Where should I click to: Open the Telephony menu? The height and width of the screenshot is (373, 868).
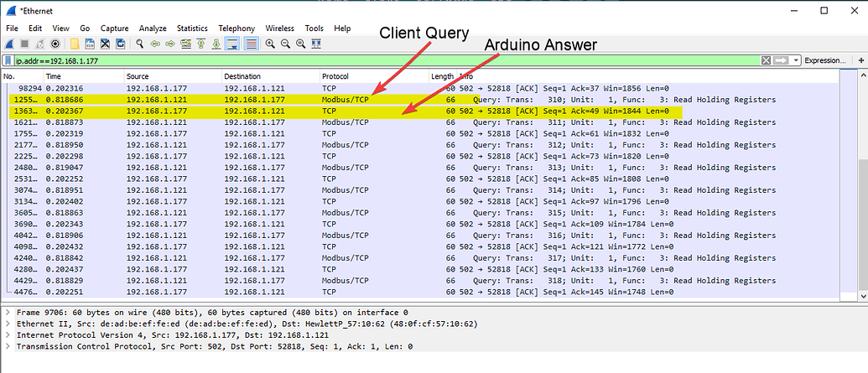pos(236,28)
